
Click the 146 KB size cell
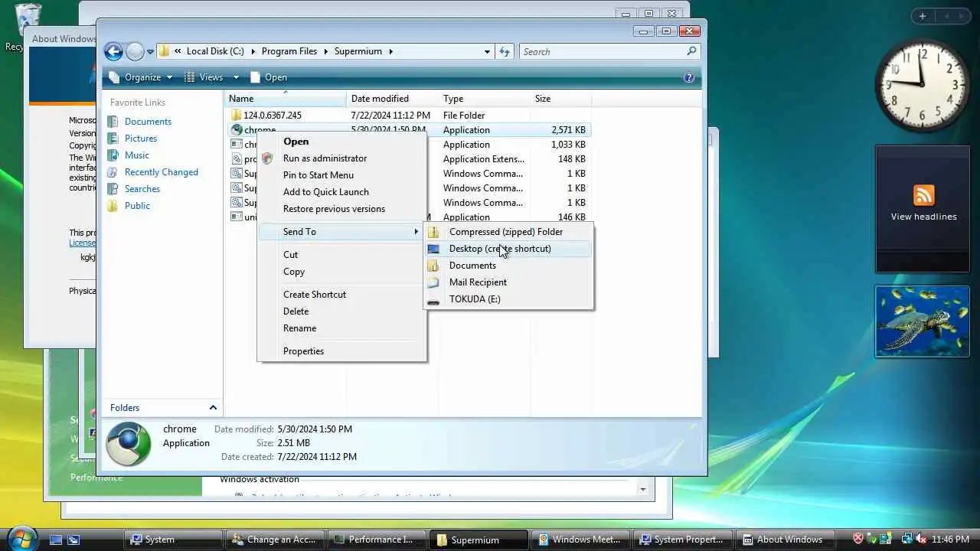[x=571, y=217]
